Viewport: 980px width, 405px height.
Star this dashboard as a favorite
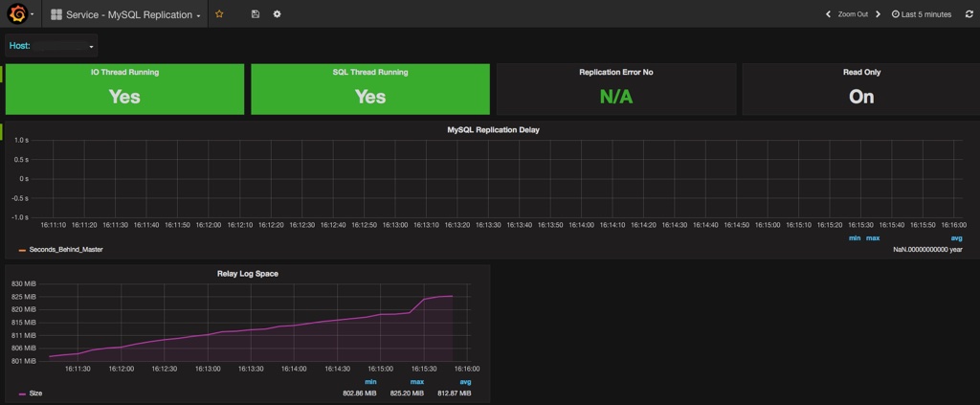(x=219, y=13)
